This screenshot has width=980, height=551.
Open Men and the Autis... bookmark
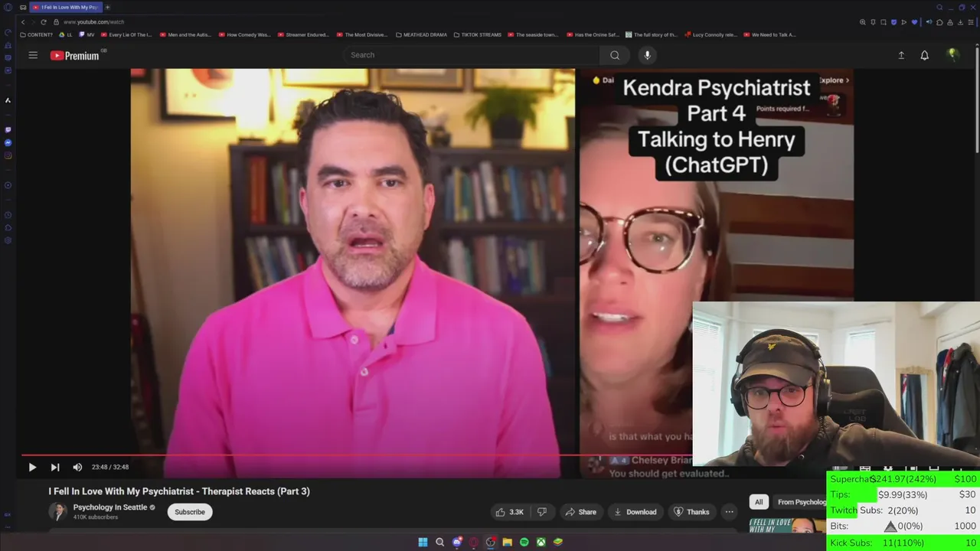pos(185,34)
